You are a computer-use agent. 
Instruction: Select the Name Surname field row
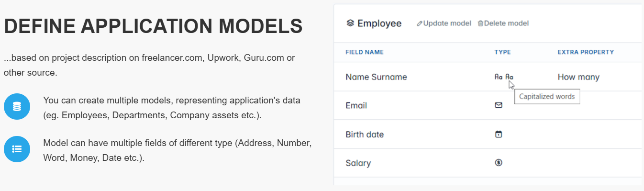488,77
